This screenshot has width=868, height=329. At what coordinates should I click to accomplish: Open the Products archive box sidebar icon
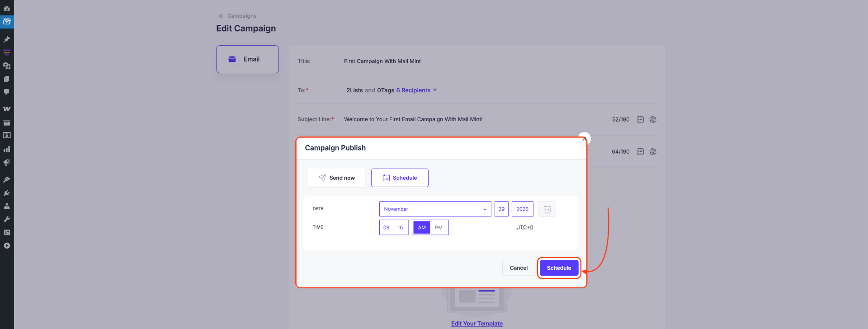coord(7,122)
